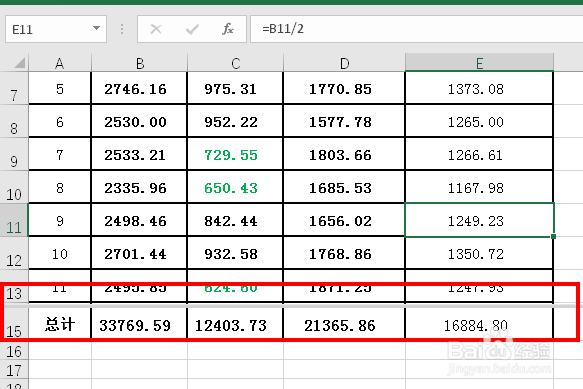
Task: Select column D header
Action: click(344, 62)
